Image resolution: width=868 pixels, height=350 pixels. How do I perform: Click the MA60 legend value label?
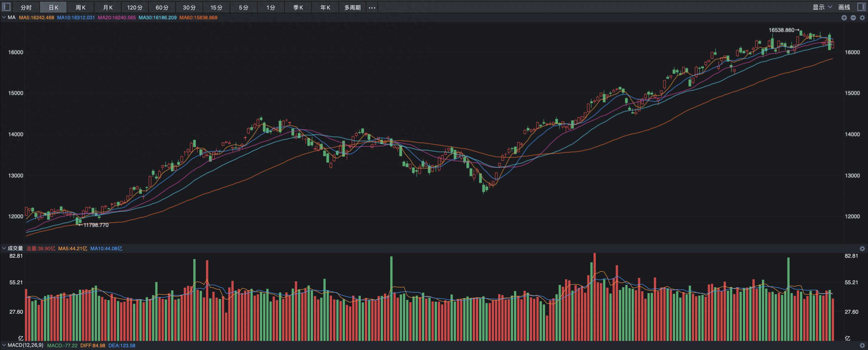198,17
